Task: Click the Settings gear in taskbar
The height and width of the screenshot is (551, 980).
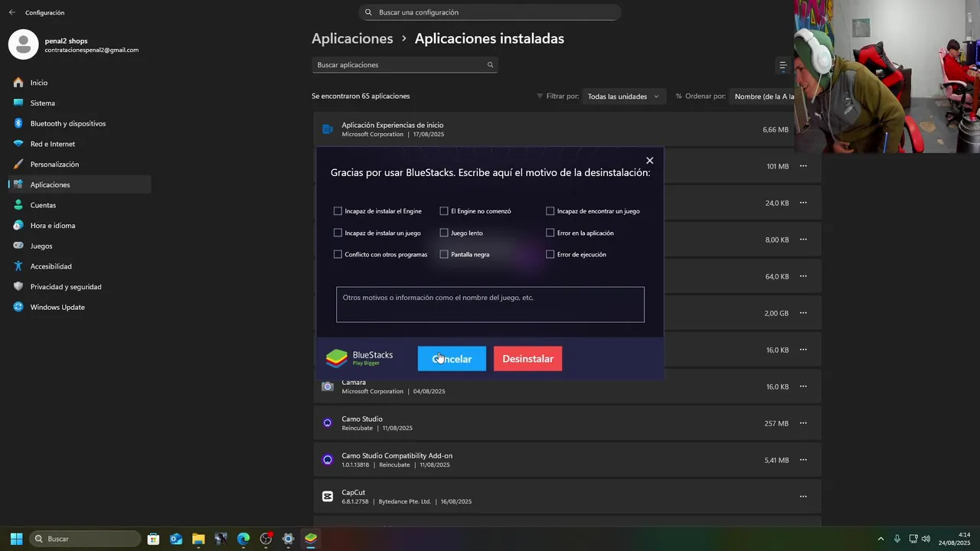Action: coord(289,539)
